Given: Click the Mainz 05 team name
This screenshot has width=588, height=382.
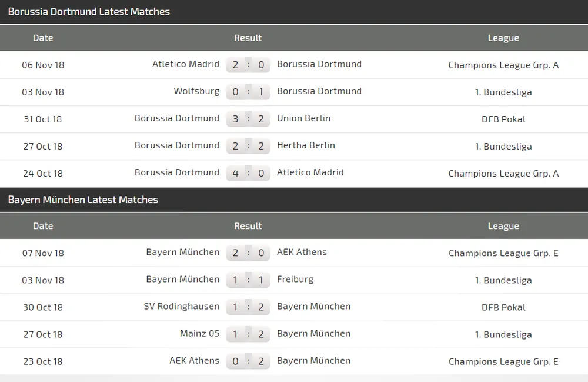Looking at the screenshot, I should (200, 333).
